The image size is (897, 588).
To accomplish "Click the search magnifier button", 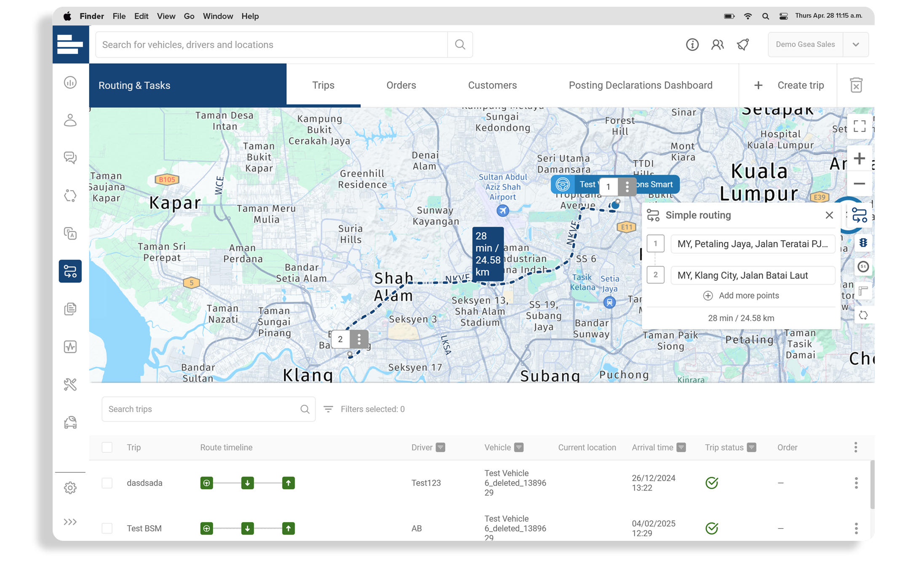I will 460,44.
